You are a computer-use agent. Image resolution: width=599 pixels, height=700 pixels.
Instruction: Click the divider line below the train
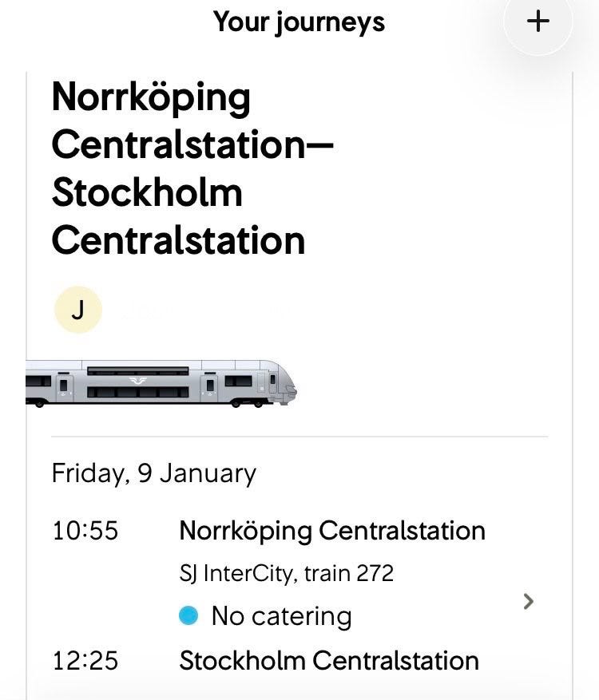coord(299,437)
